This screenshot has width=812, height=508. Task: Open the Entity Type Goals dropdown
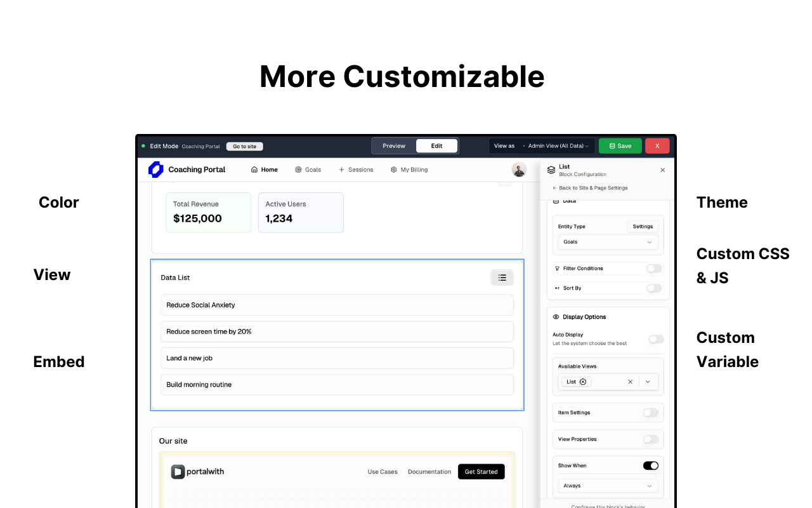point(608,242)
